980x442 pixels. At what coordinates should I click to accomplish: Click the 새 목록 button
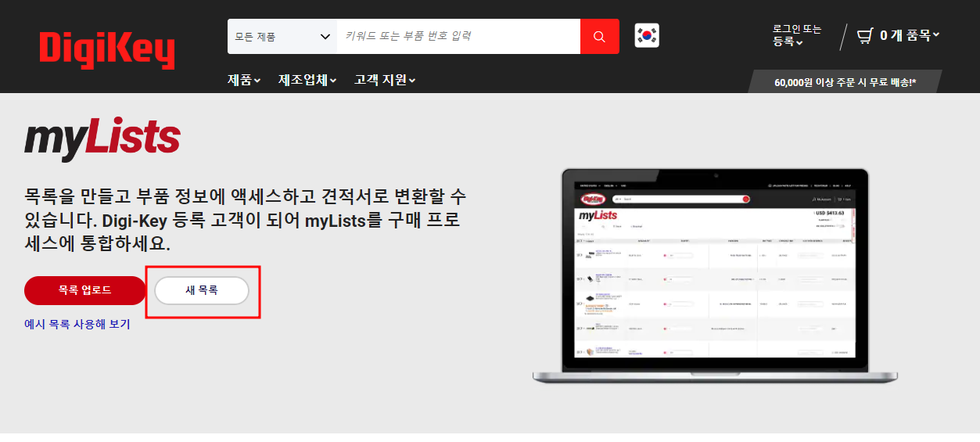[202, 290]
